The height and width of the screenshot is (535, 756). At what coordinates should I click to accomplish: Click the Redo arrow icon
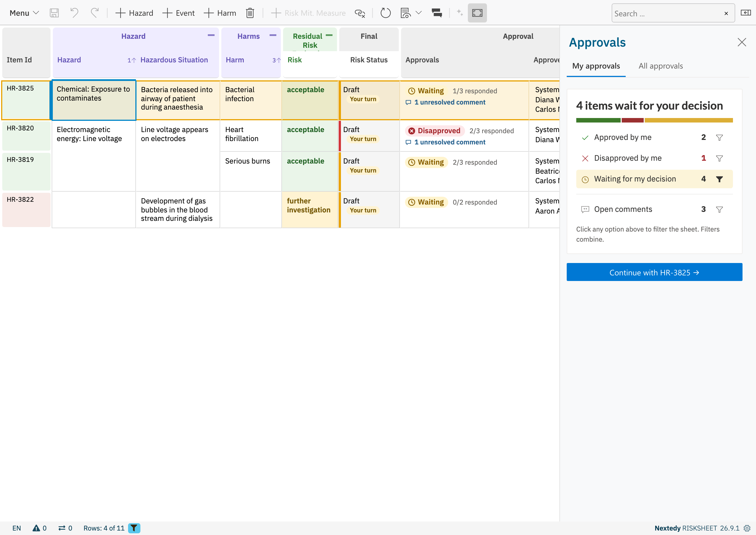[94, 13]
